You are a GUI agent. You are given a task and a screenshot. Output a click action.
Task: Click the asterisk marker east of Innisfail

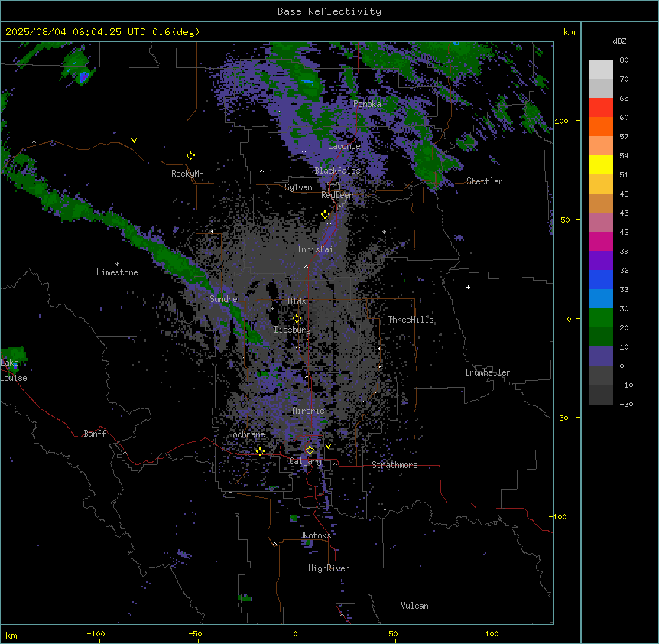point(384,232)
